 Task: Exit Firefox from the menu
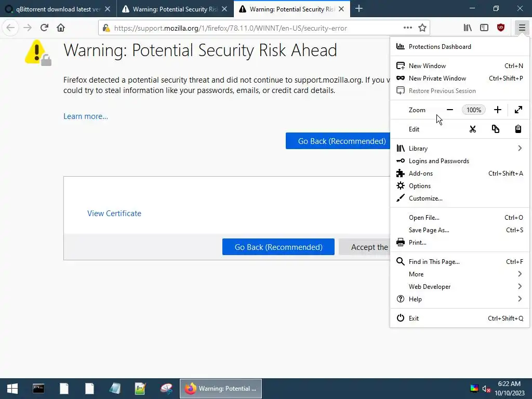click(x=460, y=318)
